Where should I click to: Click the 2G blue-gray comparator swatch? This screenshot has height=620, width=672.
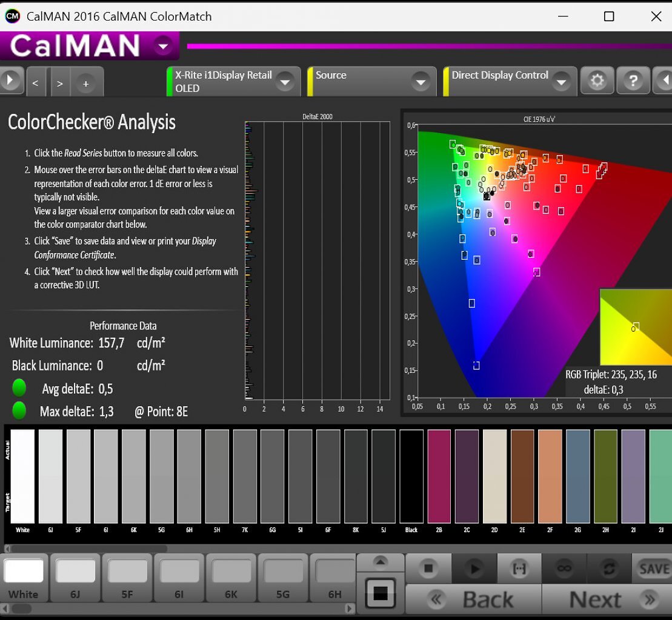(577, 476)
